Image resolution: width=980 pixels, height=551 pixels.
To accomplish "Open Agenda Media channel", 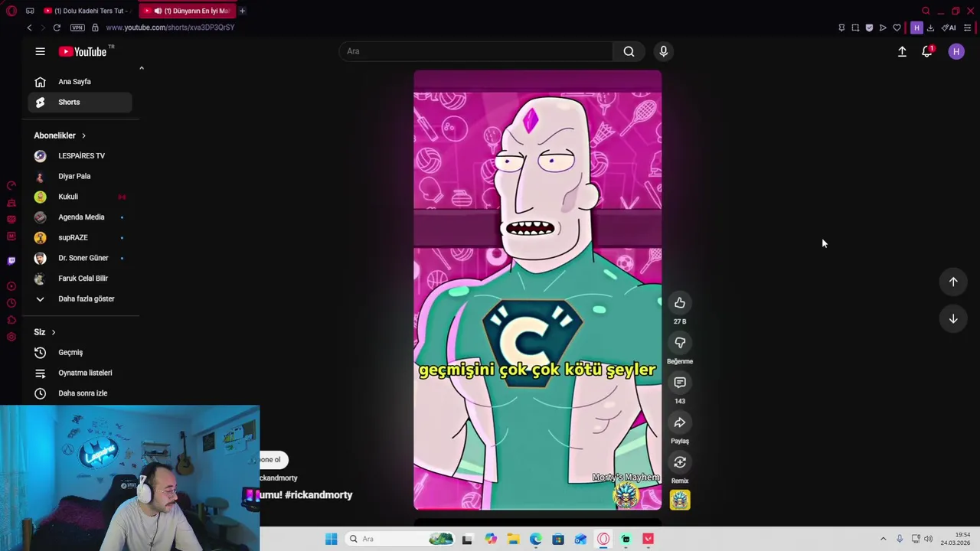I will pyautogui.click(x=80, y=217).
